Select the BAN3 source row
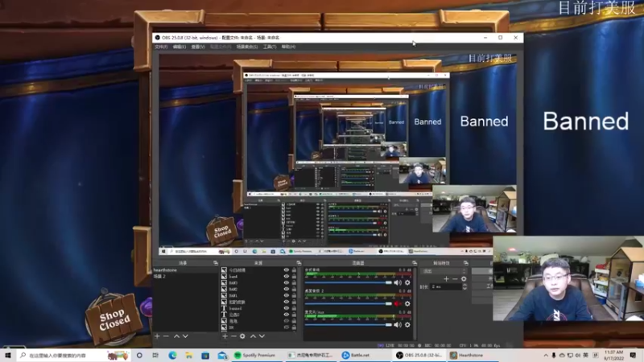 coord(258,283)
